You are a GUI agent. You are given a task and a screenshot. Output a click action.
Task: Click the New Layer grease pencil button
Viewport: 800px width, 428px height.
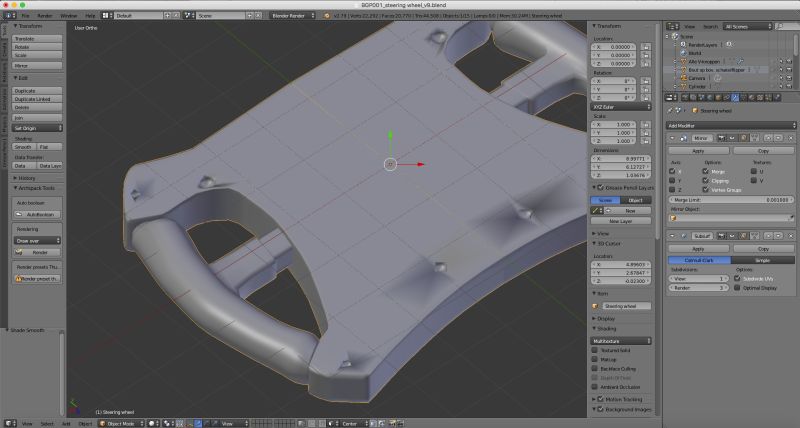[x=621, y=221]
